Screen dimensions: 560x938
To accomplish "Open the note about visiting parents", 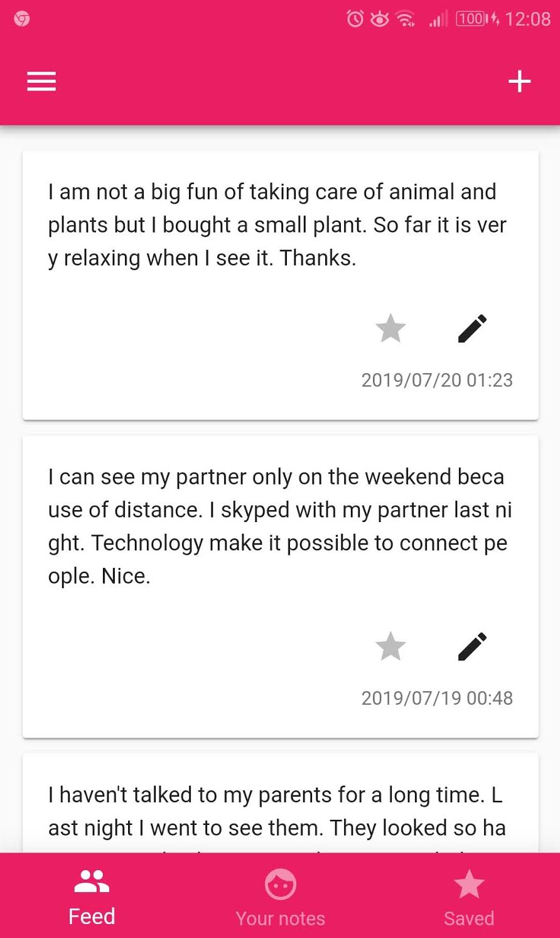I will [276, 811].
